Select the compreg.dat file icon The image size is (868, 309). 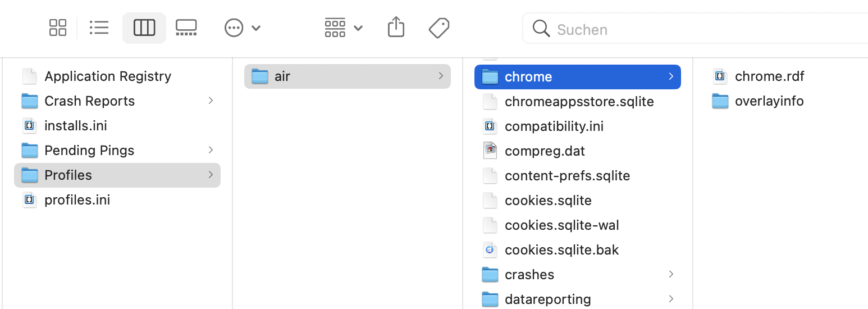[x=490, y=151]
